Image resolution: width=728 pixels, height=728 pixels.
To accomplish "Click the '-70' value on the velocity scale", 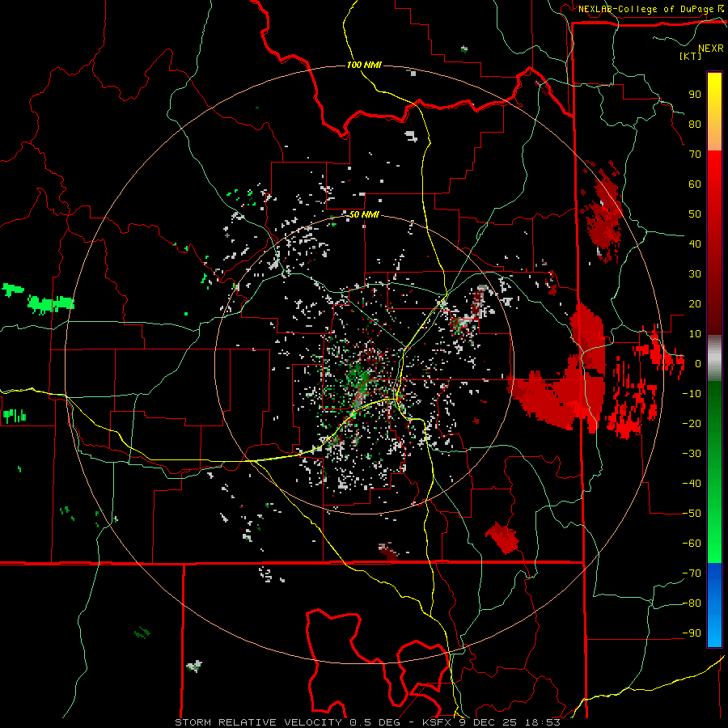I will pos(692,574).
